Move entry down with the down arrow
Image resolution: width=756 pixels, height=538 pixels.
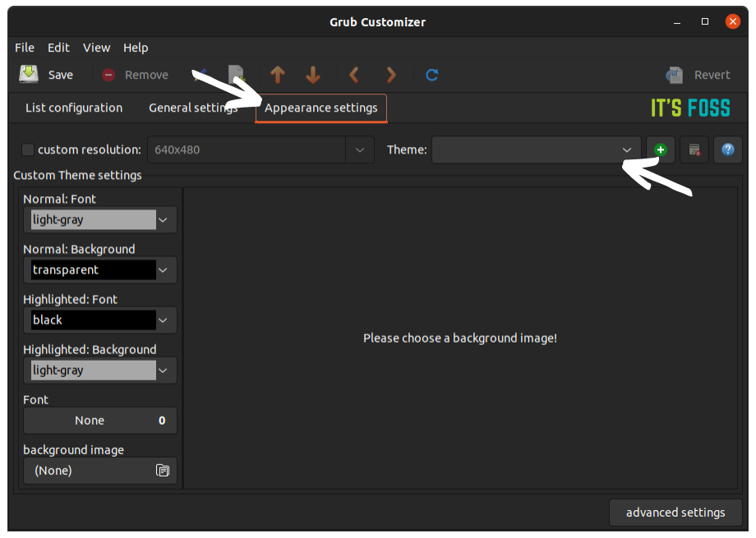point(313,75)
